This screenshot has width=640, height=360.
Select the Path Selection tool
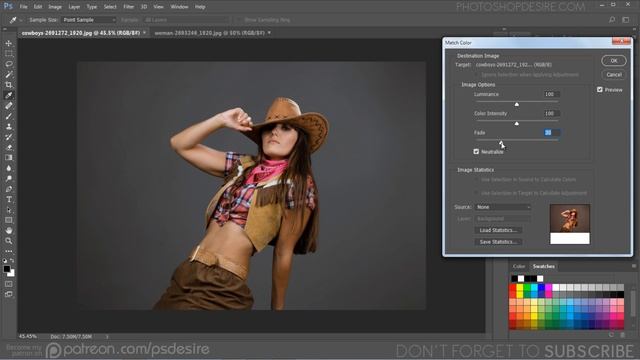point(9,210)
